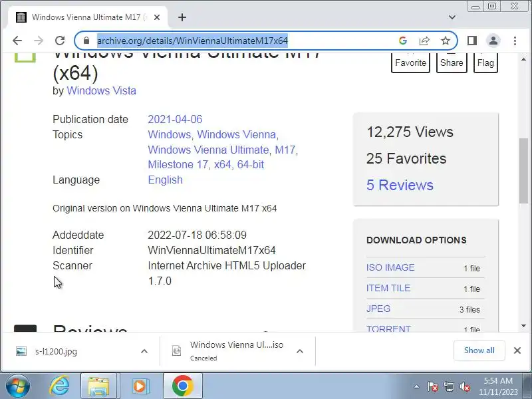Click the browser forward arrow
The width and height of the screenshot is (532, 399).
point(39,41)
